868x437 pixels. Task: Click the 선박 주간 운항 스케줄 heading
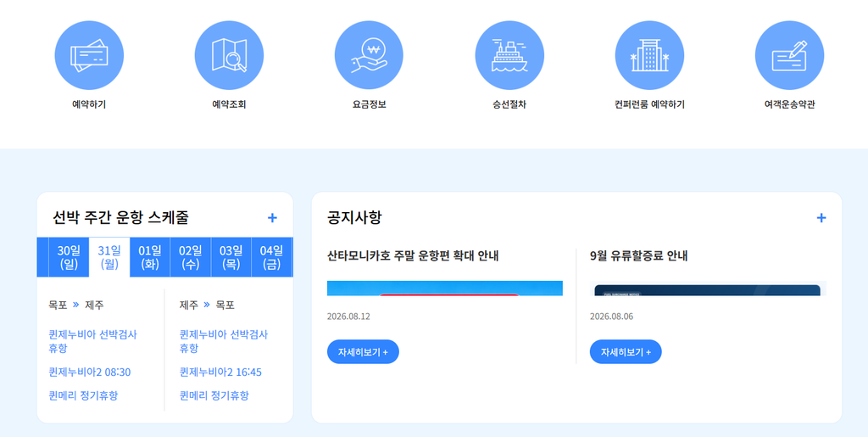click(x=120, y=218)
